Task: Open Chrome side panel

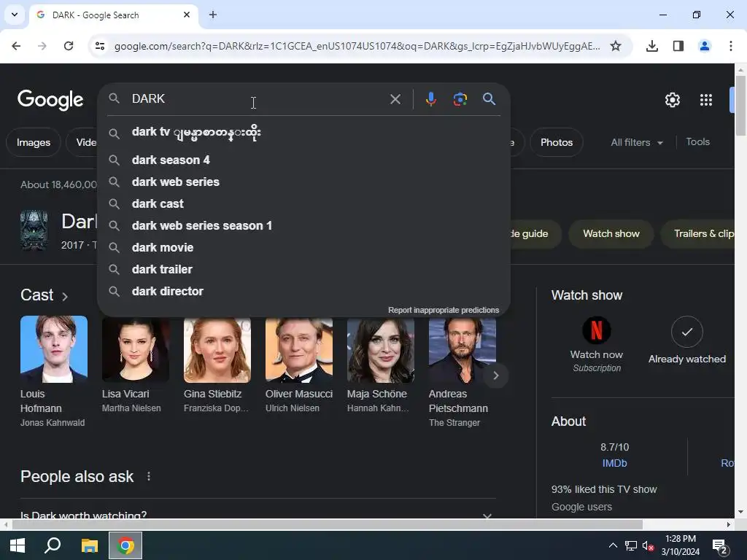Action: (678, 46)
